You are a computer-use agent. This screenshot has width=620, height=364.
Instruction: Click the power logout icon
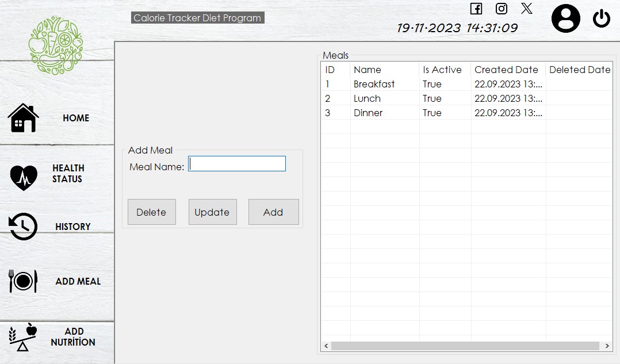pyautogui.click(x=602, y=18)
